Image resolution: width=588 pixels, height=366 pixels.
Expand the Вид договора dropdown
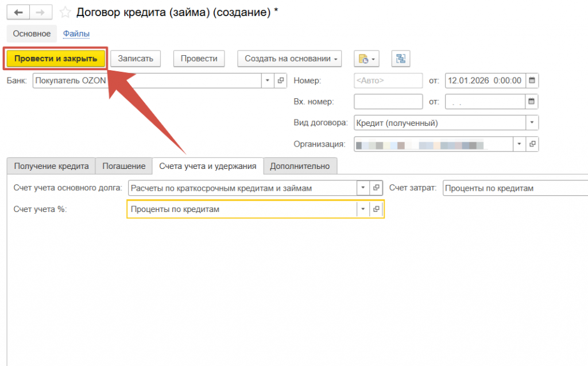(x=532, y=123)
